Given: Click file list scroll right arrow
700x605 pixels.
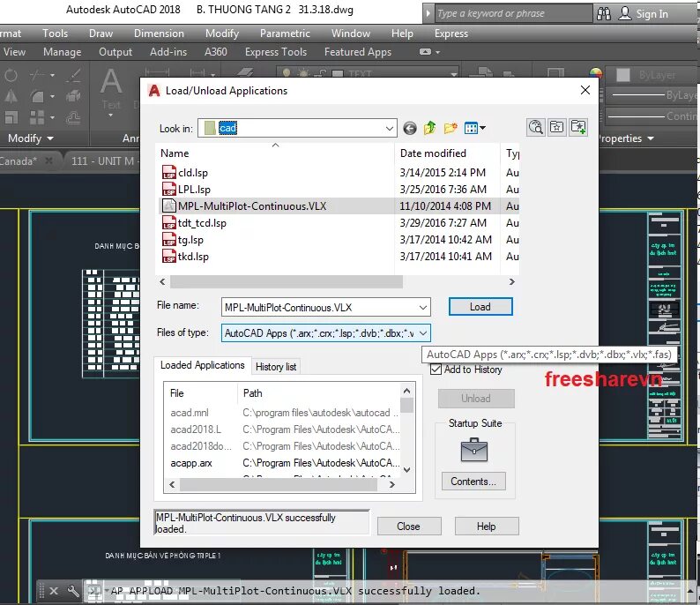Looking at the screenshot, I should tap(512, 281).
